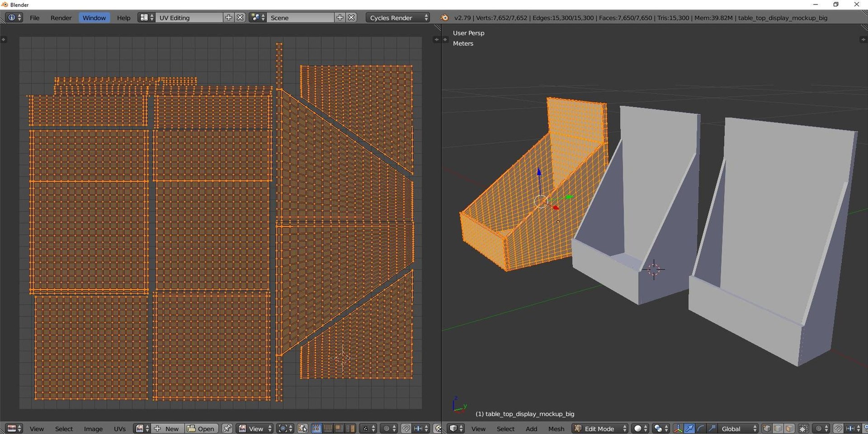Expand the Cycles Render engine dropdown

[398, 18]
